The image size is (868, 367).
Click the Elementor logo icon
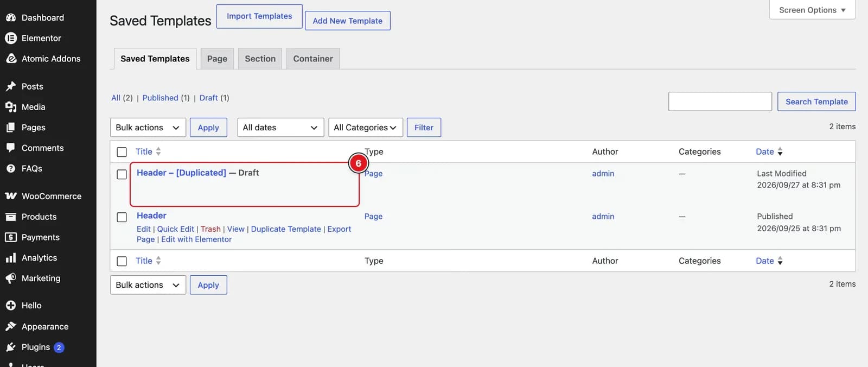11,38
